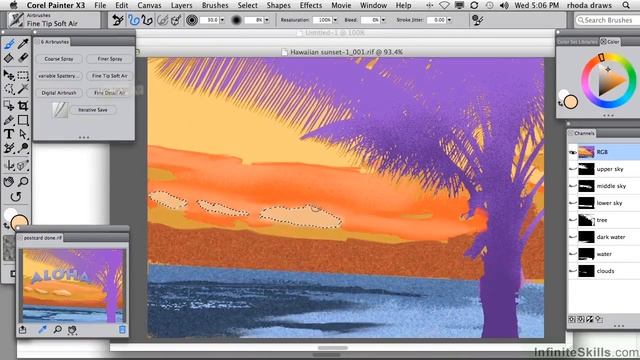Open the opacity dropdown arrow
Viewport: 640px width, 360px height.
(267, 20)
